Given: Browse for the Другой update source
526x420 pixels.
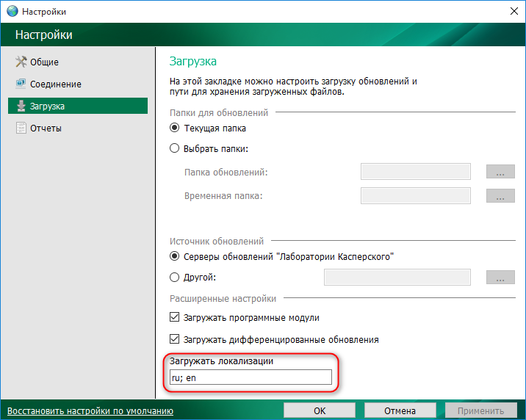Looking at the screenshot, I should (500, 278).
